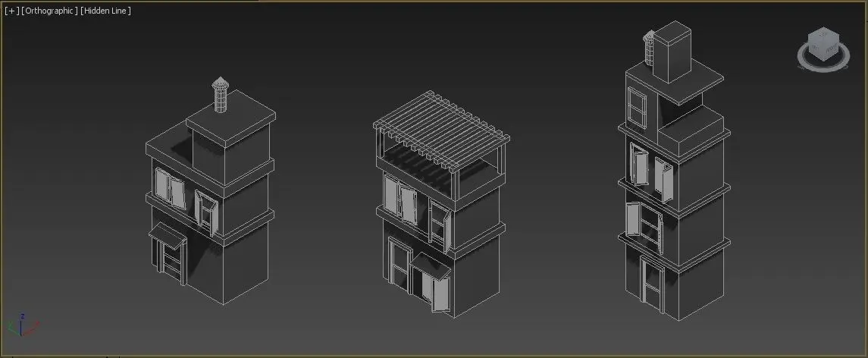Viewport: 868px width, 358px height.
Task: Open the [+] viewport general menu
Action: point(11,11)
